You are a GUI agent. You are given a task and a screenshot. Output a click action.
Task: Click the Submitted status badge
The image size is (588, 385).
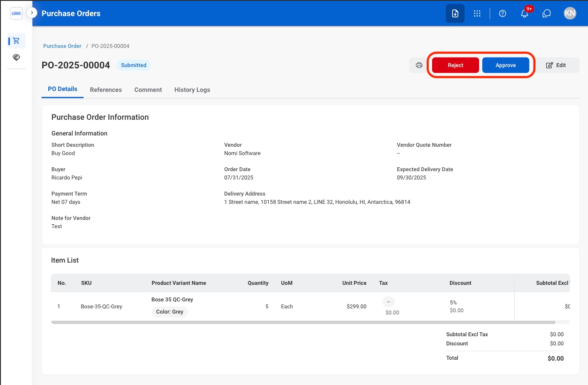(134, 65)
